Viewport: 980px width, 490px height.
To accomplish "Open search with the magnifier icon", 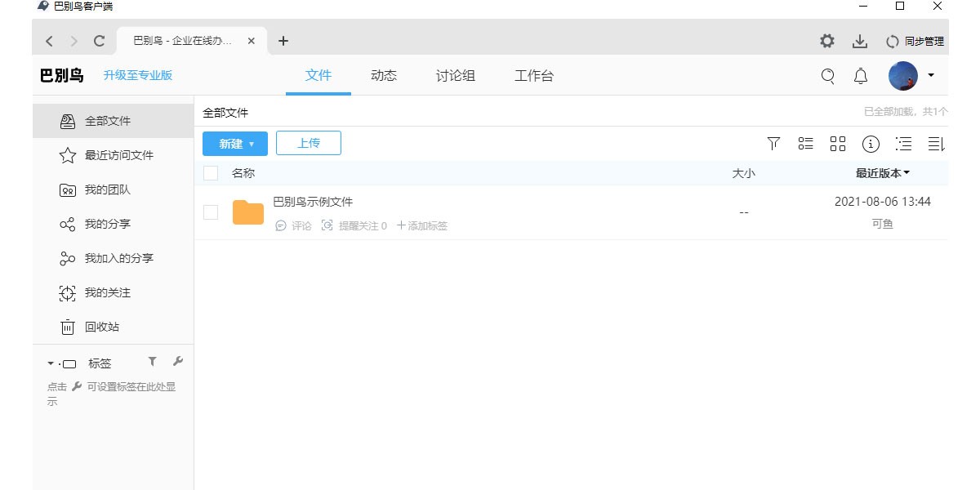I will click(x=828, y=76).
